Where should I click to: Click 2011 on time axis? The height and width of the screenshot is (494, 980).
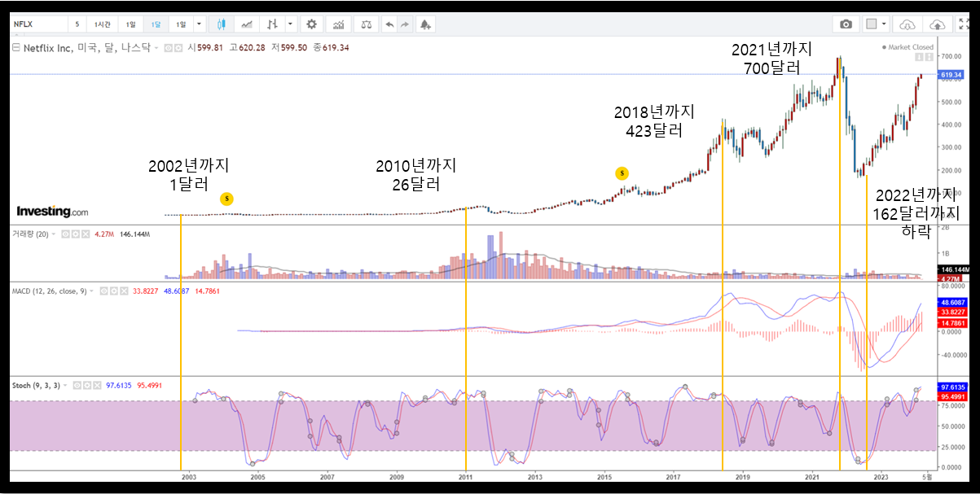pyautogui.click(x=465, y=476)
